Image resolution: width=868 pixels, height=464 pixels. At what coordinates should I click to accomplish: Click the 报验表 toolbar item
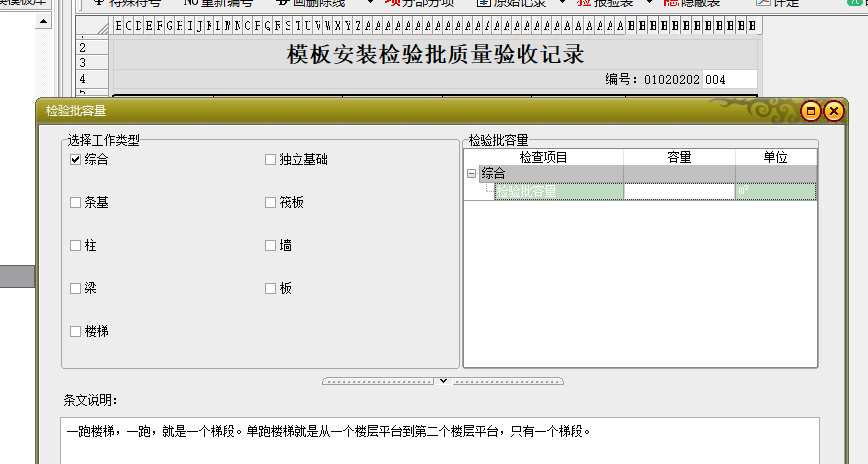605,3
